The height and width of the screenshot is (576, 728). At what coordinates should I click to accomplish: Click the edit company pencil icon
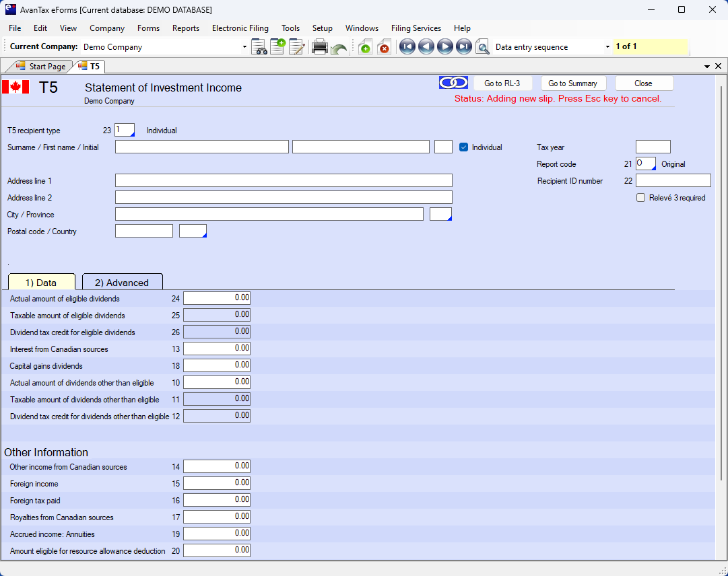297,47
